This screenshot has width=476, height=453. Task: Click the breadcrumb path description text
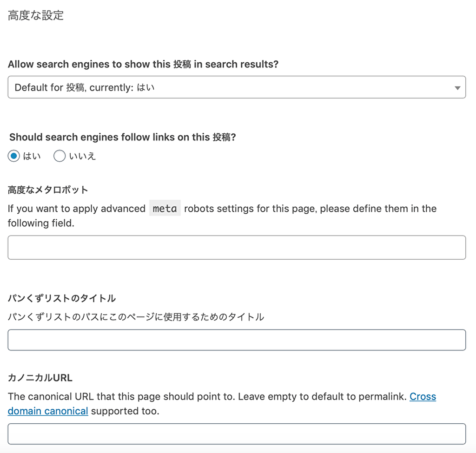tap(135, 316)
